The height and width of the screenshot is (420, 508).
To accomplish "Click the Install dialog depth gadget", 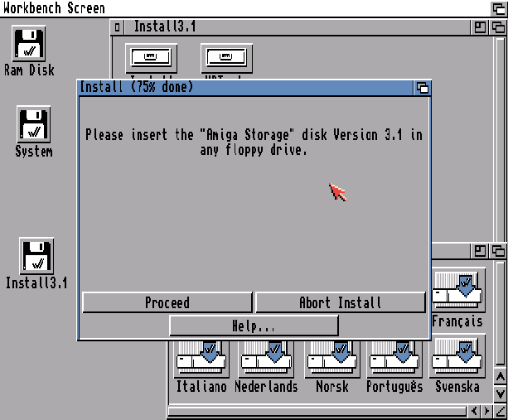I will 422,88.
